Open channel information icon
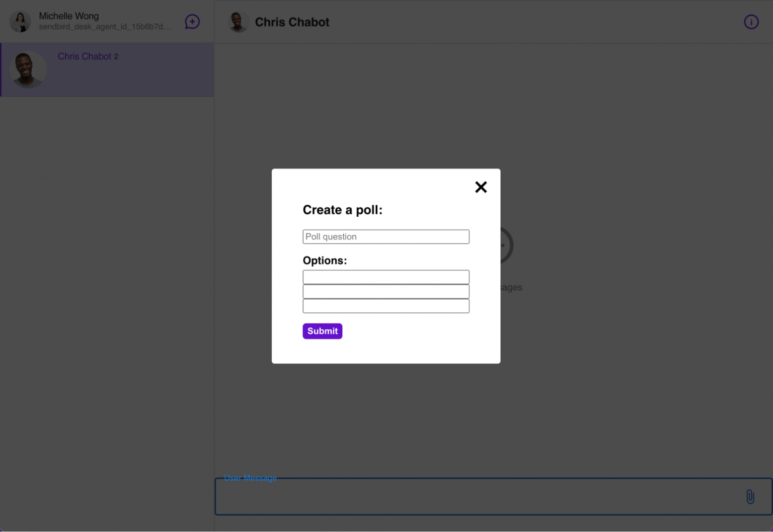The image size is (773, 532). click(x=751, y=22)
